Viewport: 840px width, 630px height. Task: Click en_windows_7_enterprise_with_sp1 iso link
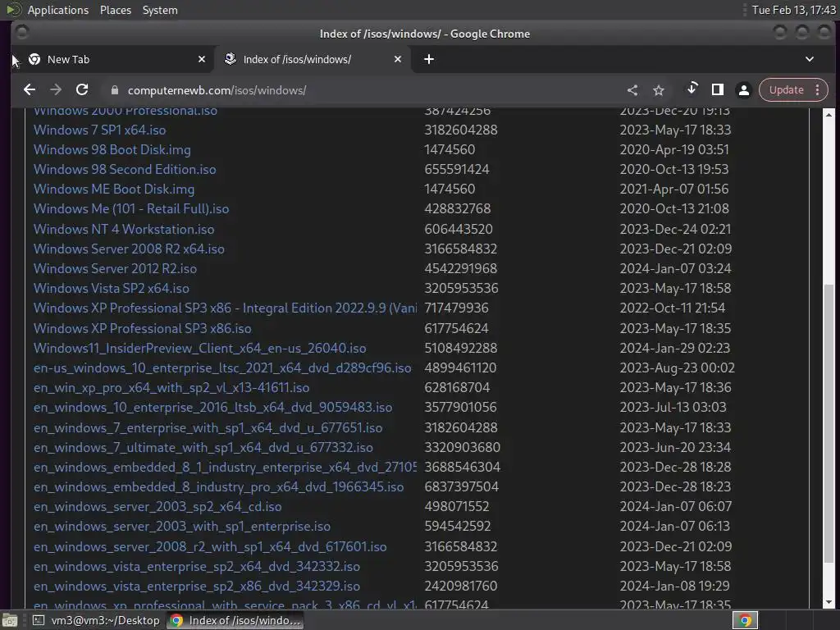pos(208,427)
